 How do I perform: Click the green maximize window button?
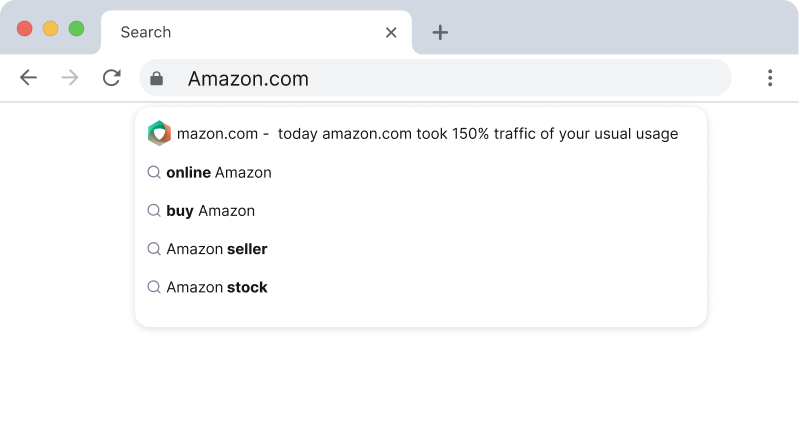point(76,29)
